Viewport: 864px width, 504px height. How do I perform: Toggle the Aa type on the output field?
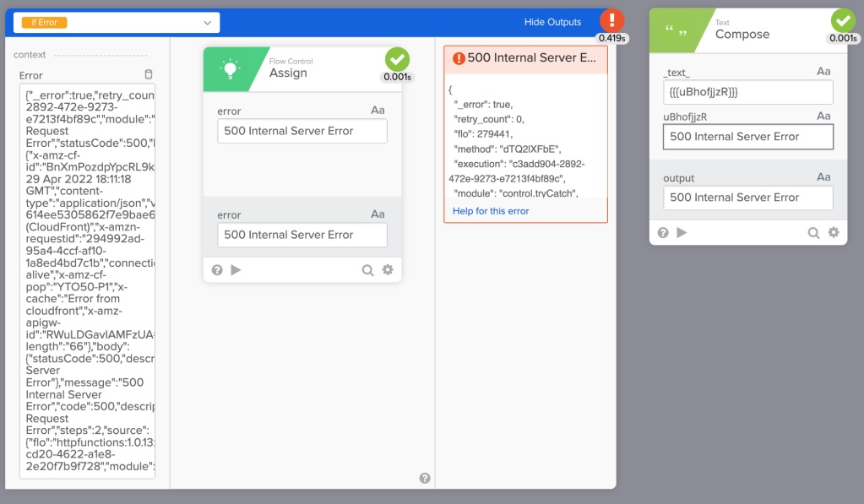tap(823, 178)
